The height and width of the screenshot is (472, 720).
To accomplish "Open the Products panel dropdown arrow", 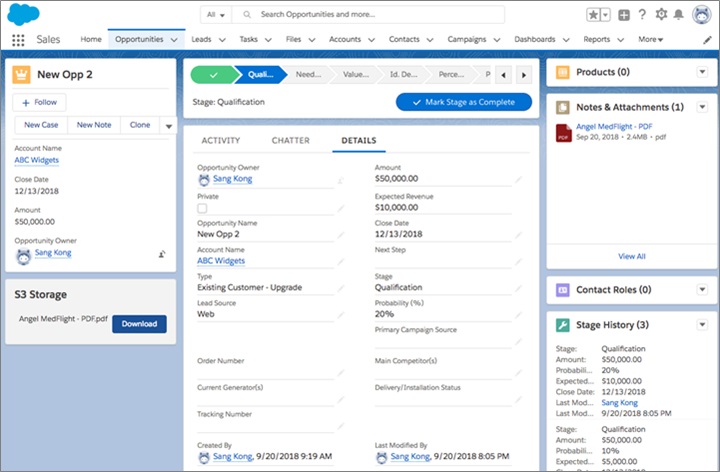I will coord(702,72).
